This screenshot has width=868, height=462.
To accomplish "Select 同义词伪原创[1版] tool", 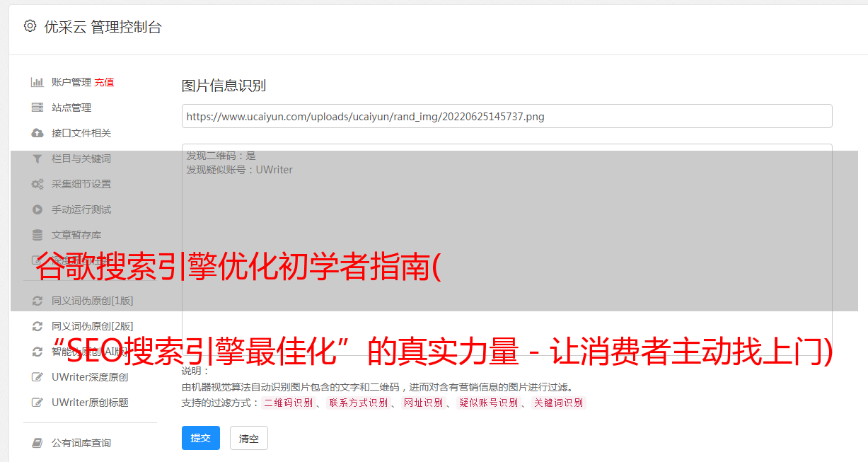I will [92, 301].
